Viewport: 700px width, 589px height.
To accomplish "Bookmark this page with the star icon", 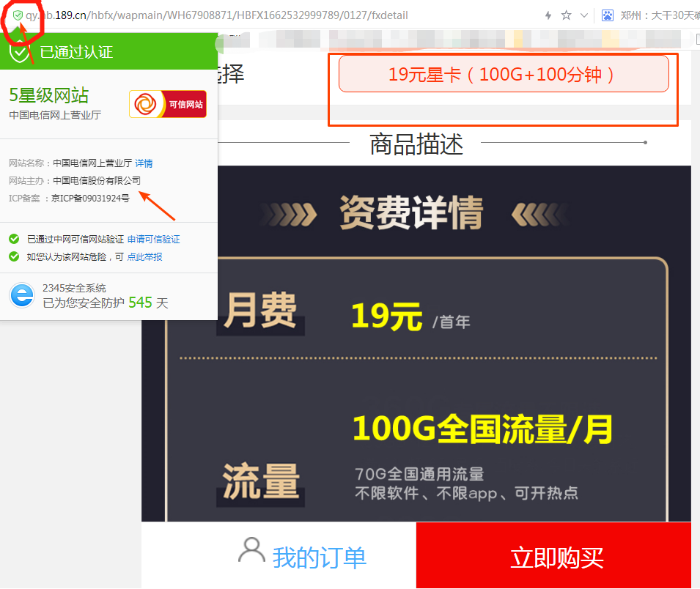I will pyautogui.click(x=566, y=15).
